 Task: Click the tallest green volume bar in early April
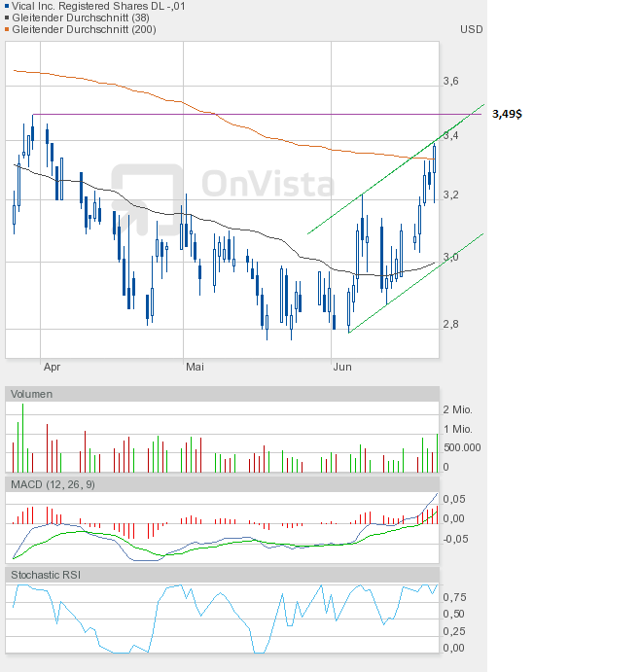coord(22,438)
